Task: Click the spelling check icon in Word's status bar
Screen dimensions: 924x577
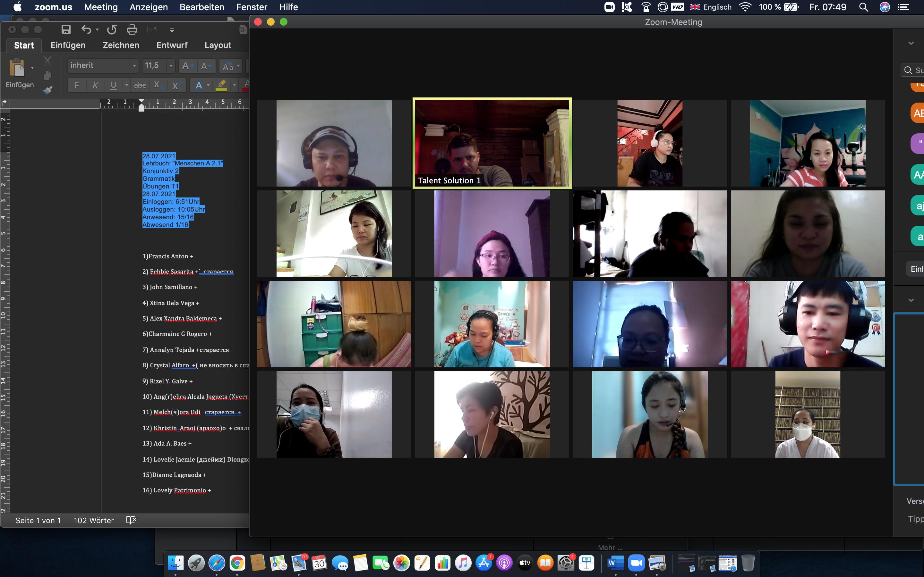Action: (131, 520)
